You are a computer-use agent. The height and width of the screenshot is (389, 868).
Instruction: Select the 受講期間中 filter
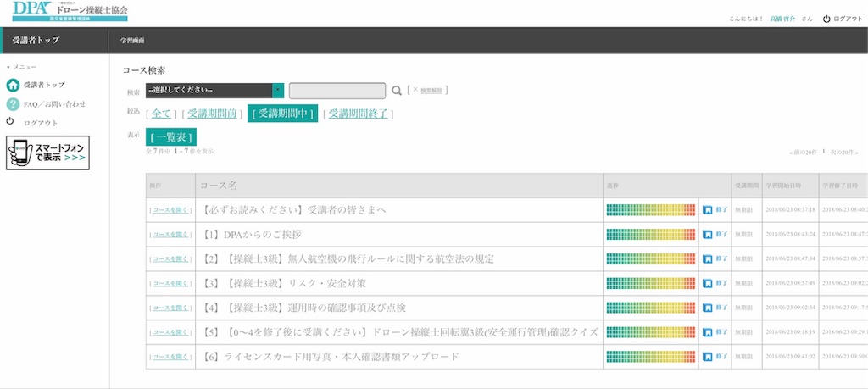pos(282,114)
